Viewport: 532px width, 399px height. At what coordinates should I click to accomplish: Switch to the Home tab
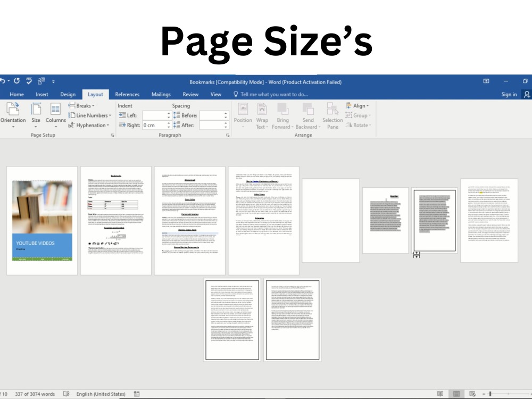point(16,94)
